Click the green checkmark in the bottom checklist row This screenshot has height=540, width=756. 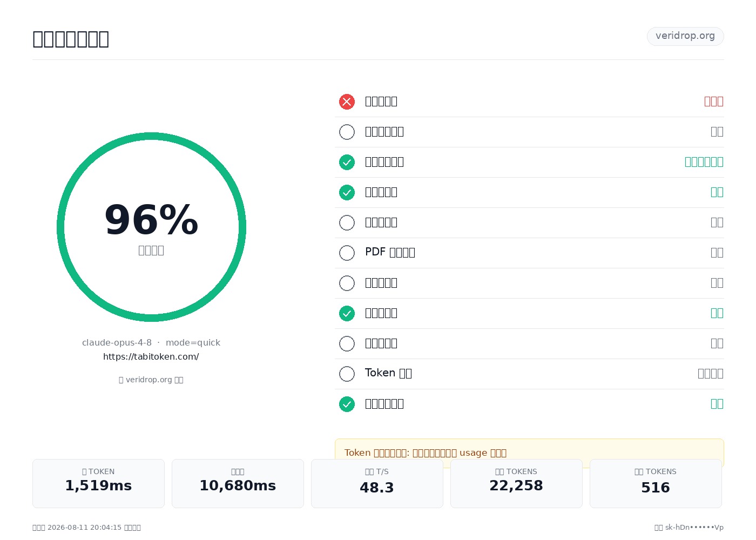click(347, 404)
